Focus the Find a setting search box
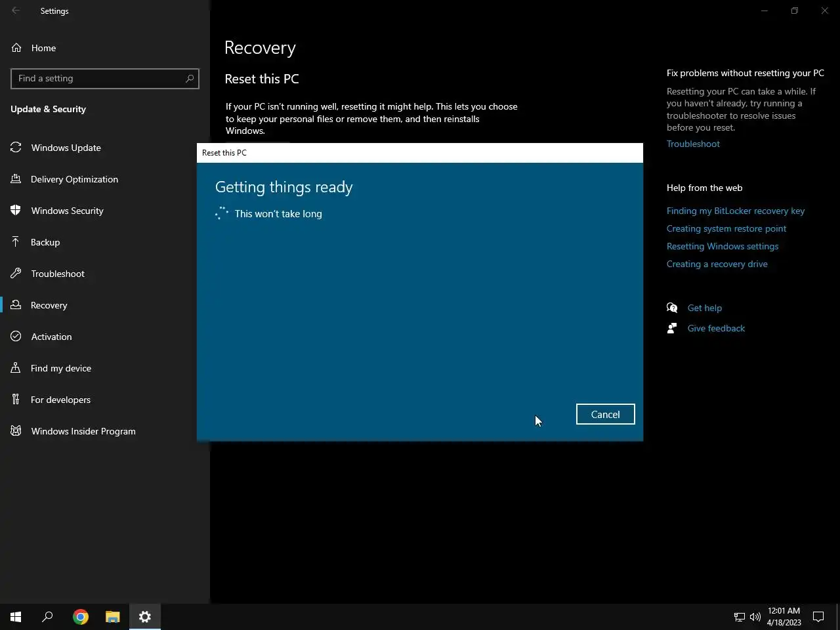The height and width of the screenshot is (630, 840). [x=105, y=78]
